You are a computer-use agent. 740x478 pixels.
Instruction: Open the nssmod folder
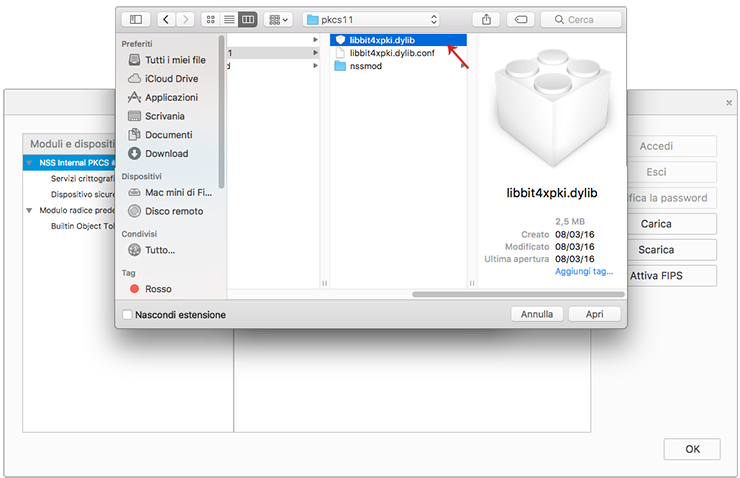coord(398,66)
